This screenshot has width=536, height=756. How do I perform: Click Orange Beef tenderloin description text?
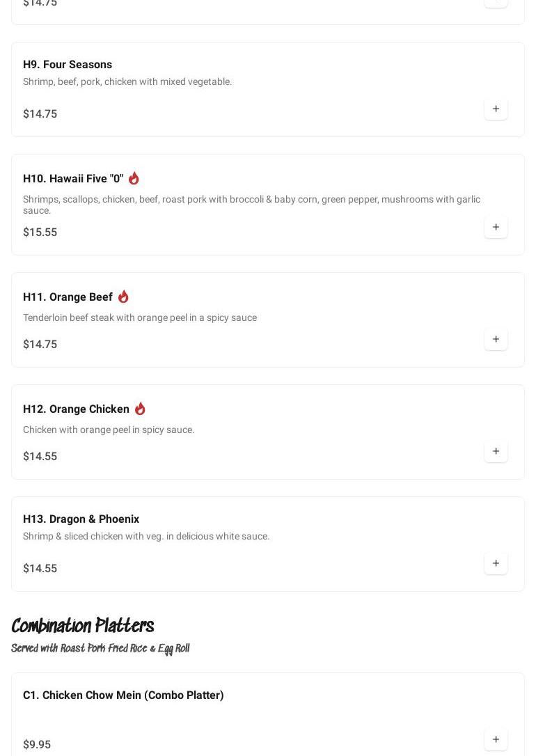point(139,318)
